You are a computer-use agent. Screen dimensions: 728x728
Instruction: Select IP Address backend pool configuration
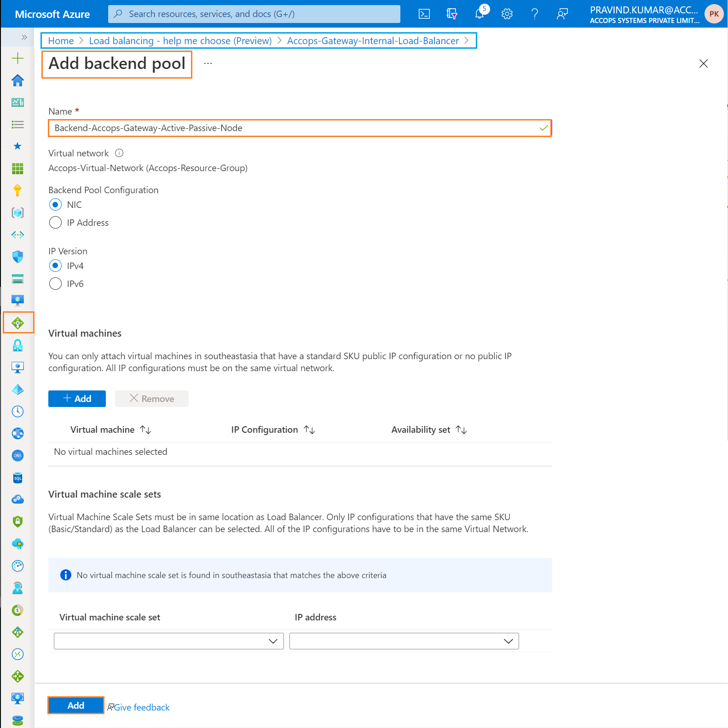(55, 223)
